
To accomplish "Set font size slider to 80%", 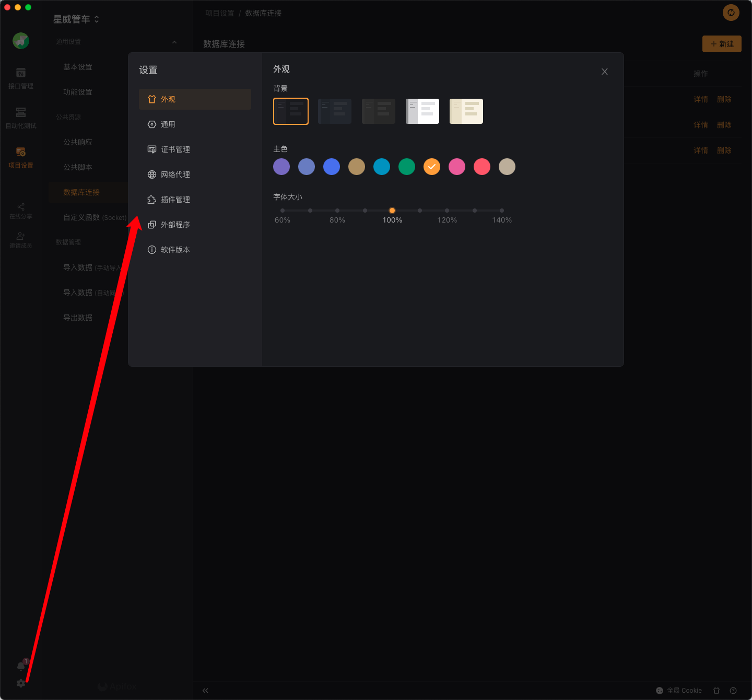I will (337, 211).
